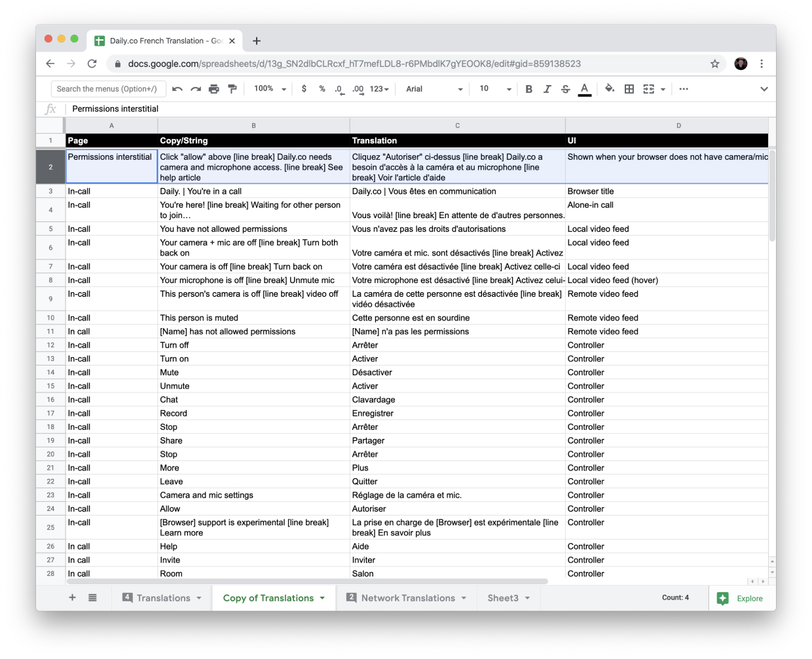
Task: Select column C header
Action: (x=458, y=126)
